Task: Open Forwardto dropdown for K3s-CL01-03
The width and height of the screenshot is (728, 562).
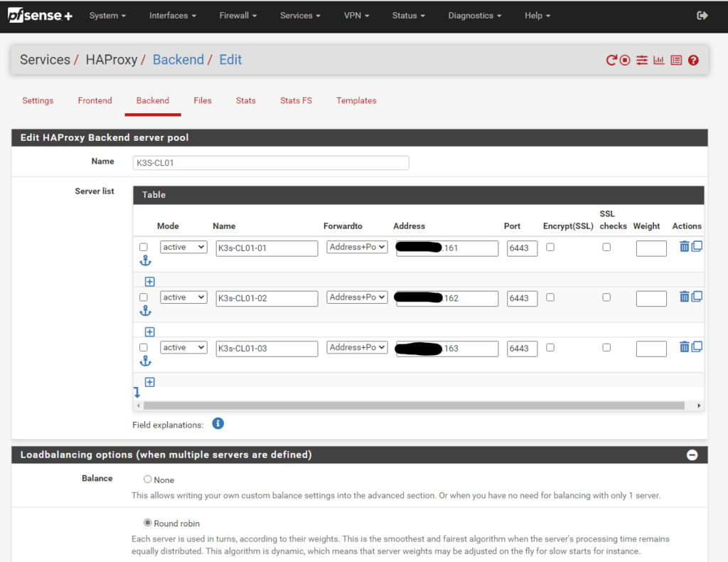Action: pos(357,347)
